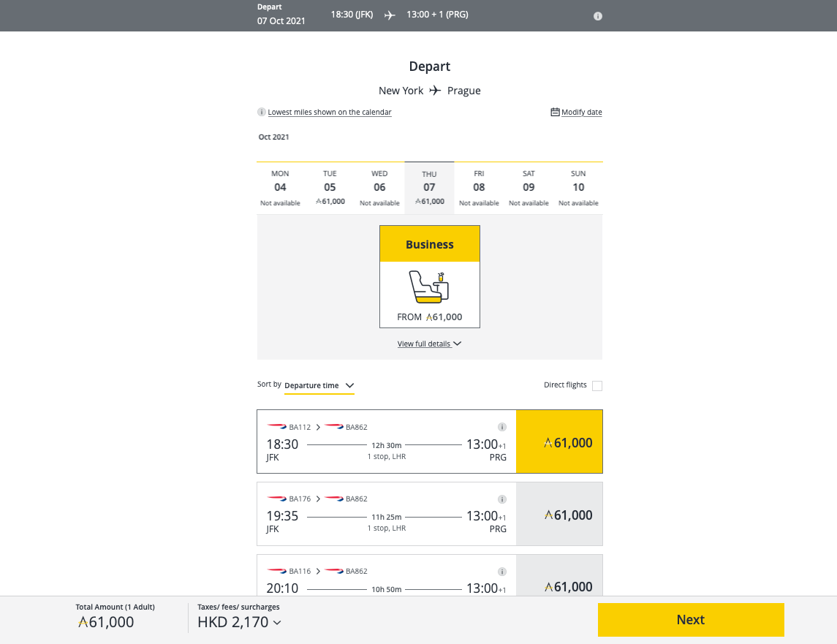Select Friday 08 in the date strip
837x644 pixels.
(479, 188)
